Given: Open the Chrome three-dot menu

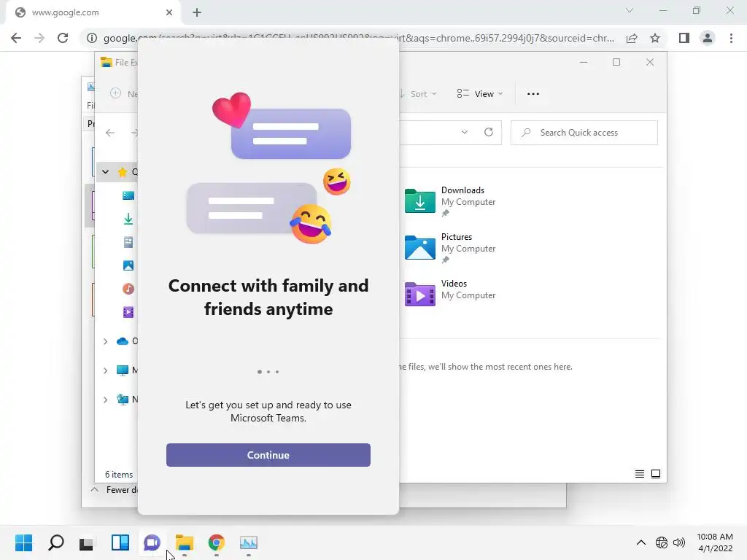Looking at the screenshot, I should (x=731, y=38).
